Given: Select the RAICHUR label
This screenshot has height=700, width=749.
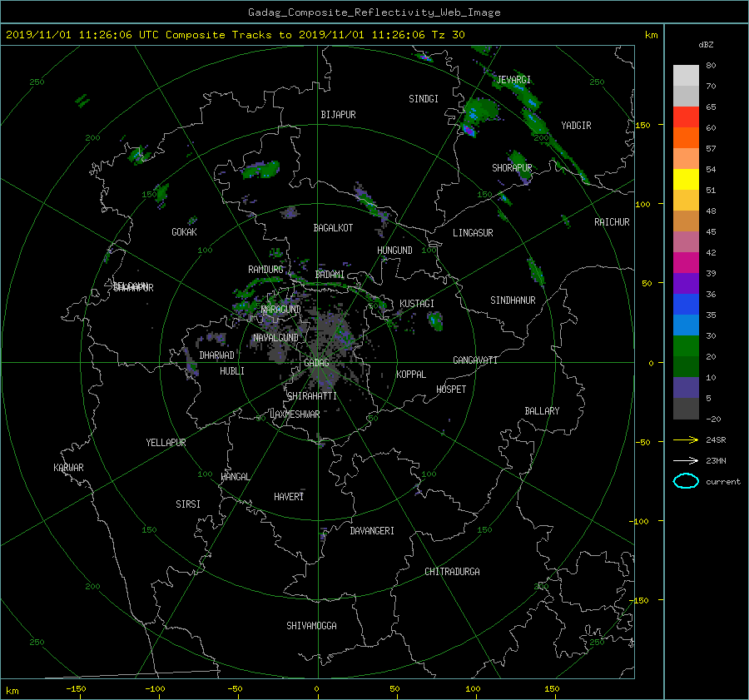Looking at the screenshot, I should tap(612, 222).
